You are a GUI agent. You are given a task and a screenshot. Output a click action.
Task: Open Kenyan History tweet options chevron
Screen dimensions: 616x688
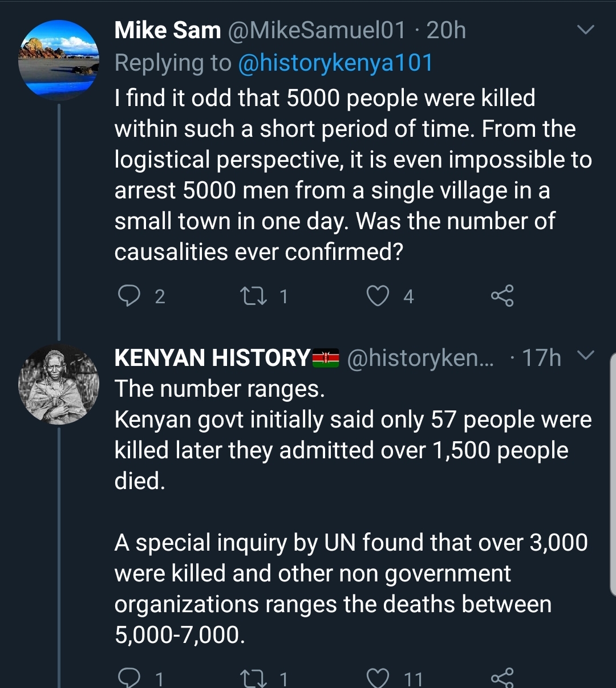coord(586,356)
